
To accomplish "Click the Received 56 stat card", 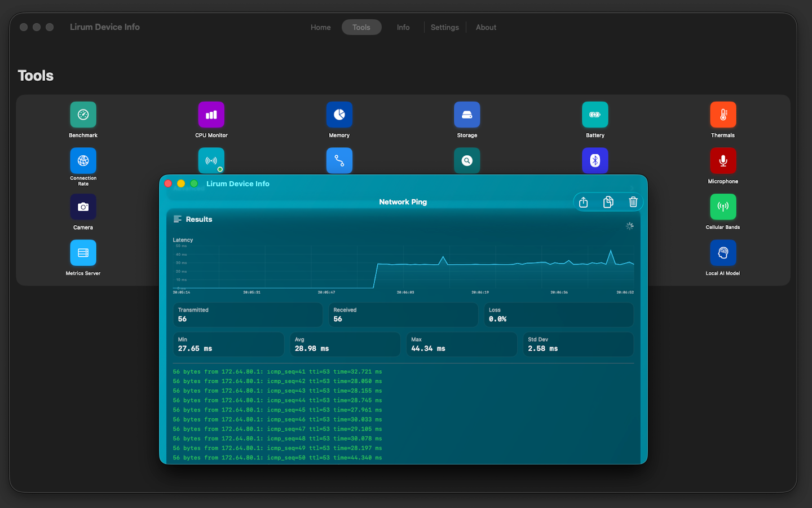I will click(x=403, y=315).
